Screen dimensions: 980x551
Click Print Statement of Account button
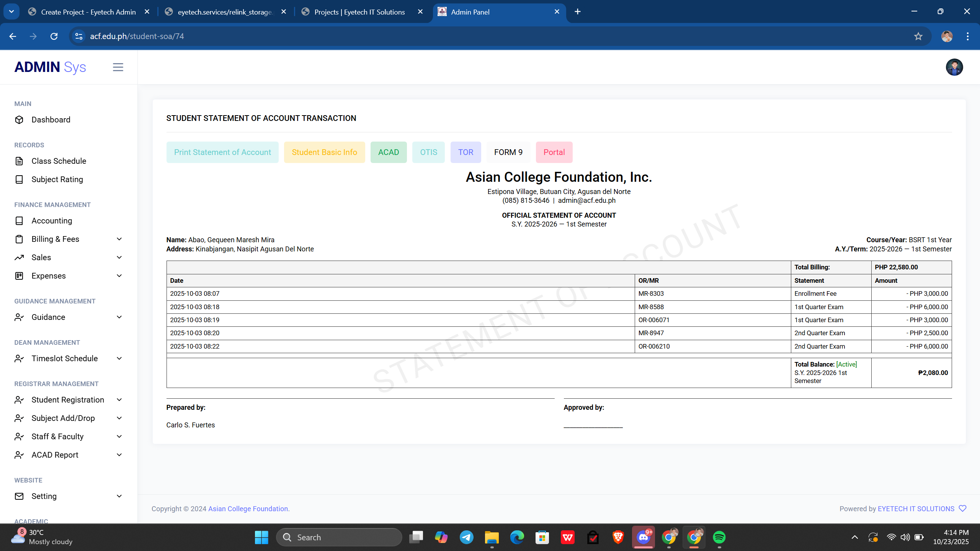(222, 152)
